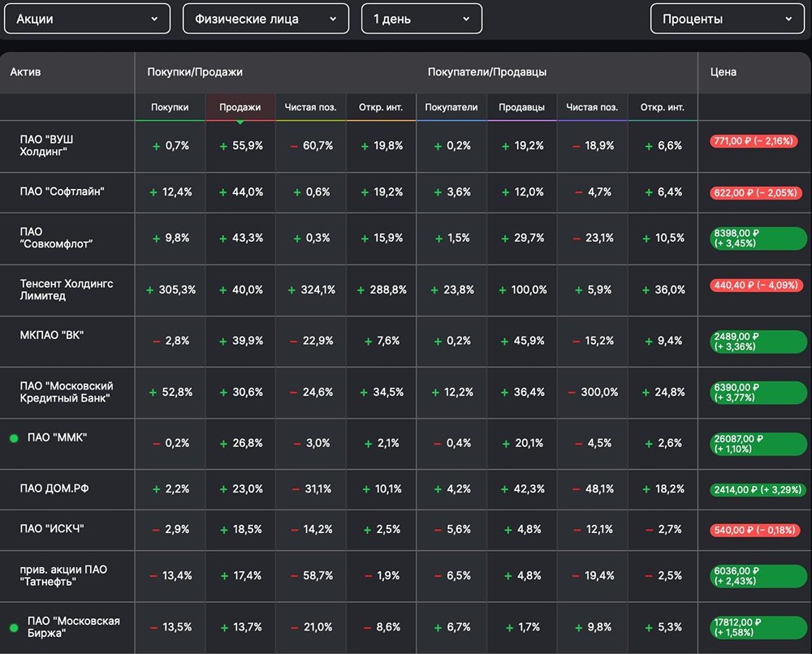Click the Покупатели/Продавцы group header
Viewport: 812px width, 654px height.
486,72
